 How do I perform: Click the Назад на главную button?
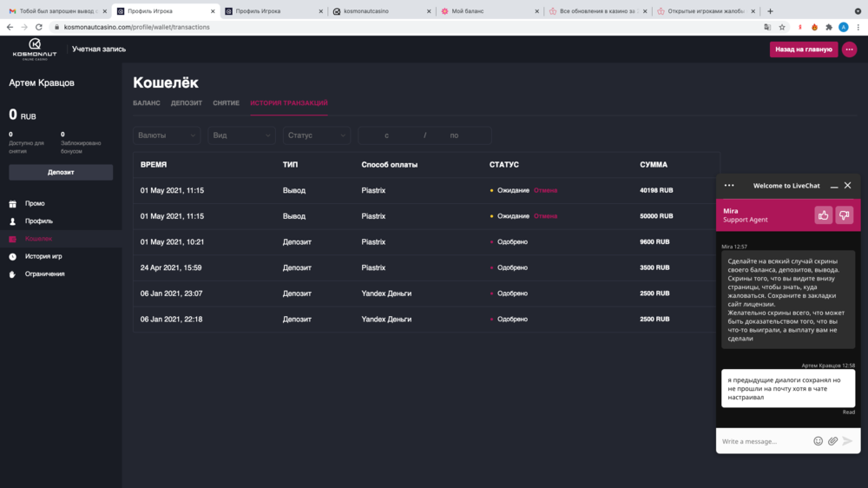803,49
